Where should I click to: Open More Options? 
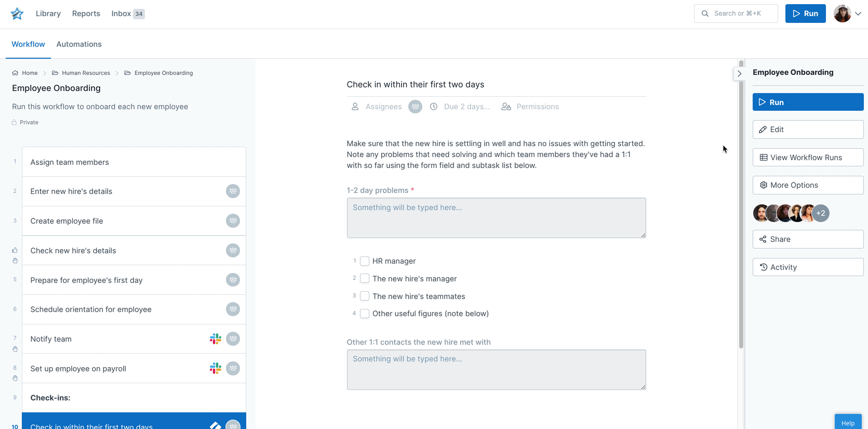tap(808, 185)
